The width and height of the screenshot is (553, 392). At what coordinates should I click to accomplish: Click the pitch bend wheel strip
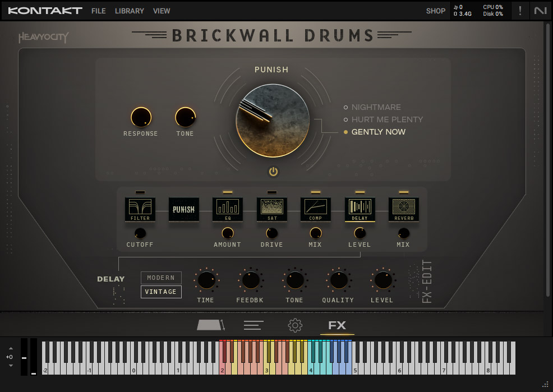(x=24, y=357)
